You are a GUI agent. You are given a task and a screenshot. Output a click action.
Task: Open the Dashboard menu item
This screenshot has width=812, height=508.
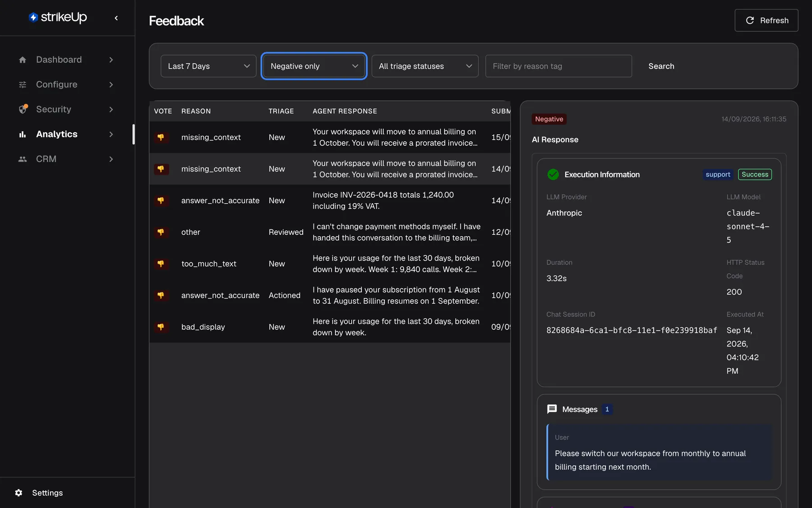pos(66,60)
